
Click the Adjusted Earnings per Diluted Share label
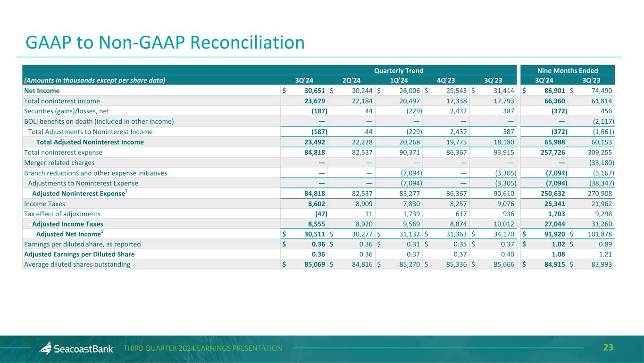click(79, 254)
